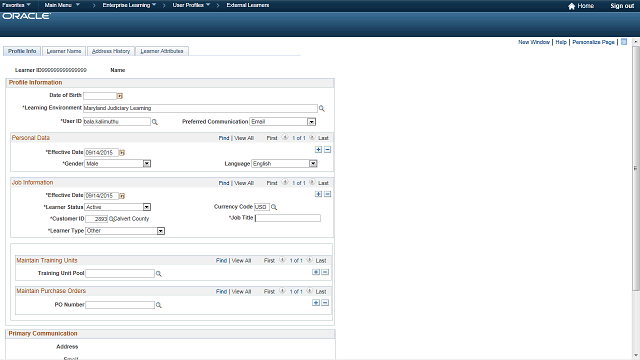Open the New Window link
This screenshot has width=640, height=360.
[534, 42]
